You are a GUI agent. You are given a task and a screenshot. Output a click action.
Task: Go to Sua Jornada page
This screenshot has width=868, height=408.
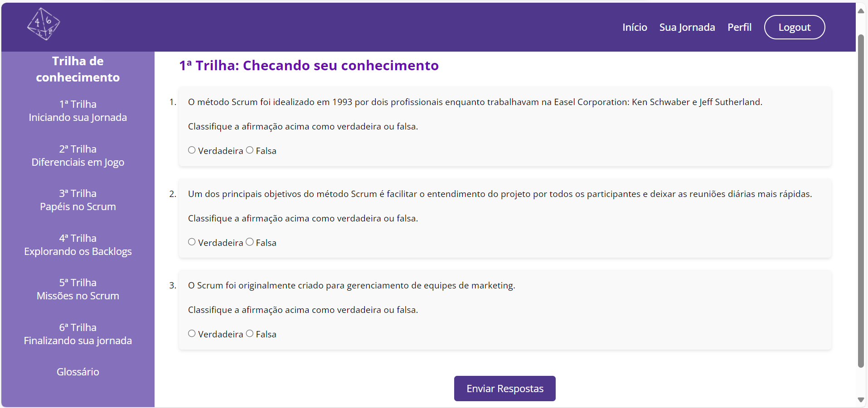[687, 27]
